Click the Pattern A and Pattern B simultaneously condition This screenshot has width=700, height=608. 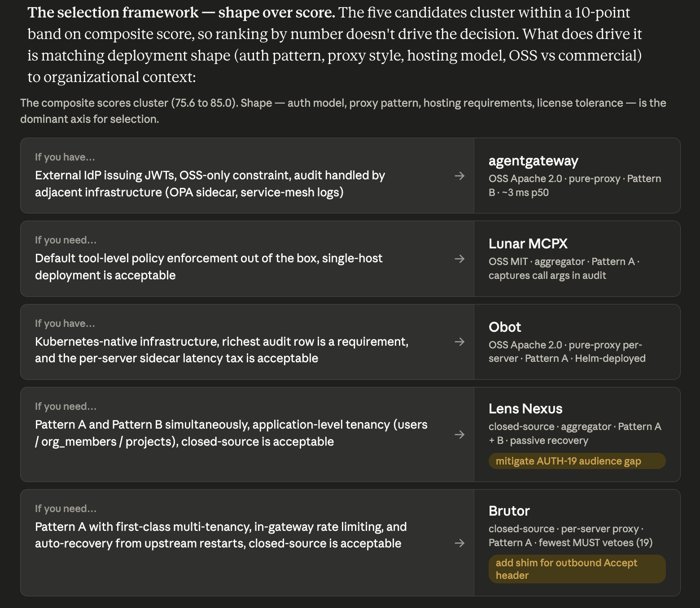click(231, 433)
